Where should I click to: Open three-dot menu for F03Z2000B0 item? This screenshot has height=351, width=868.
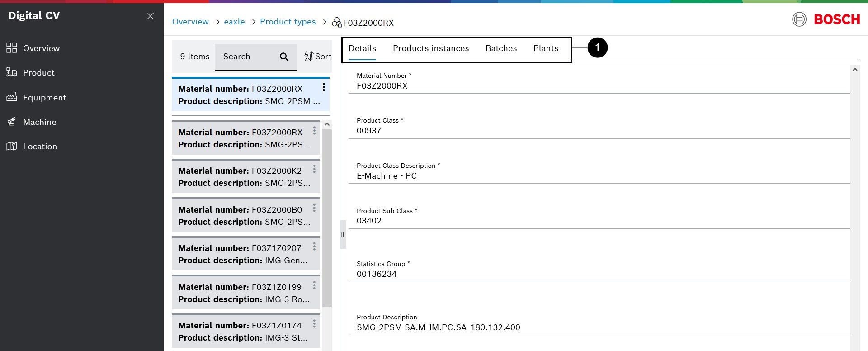314,208
